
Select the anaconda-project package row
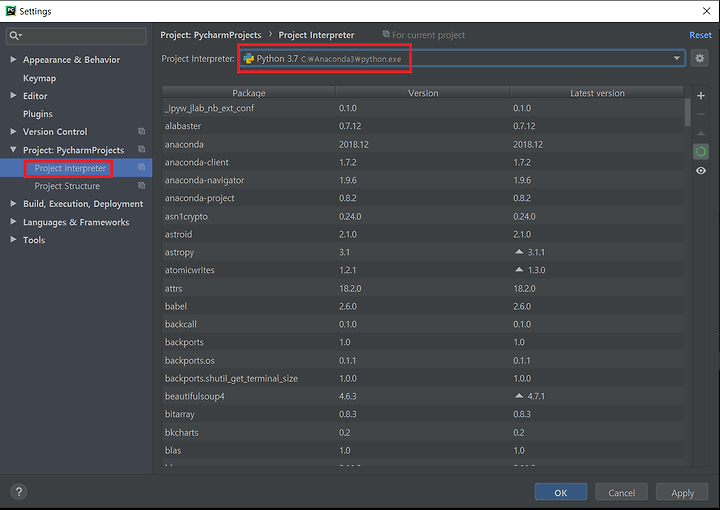point(423,198)
